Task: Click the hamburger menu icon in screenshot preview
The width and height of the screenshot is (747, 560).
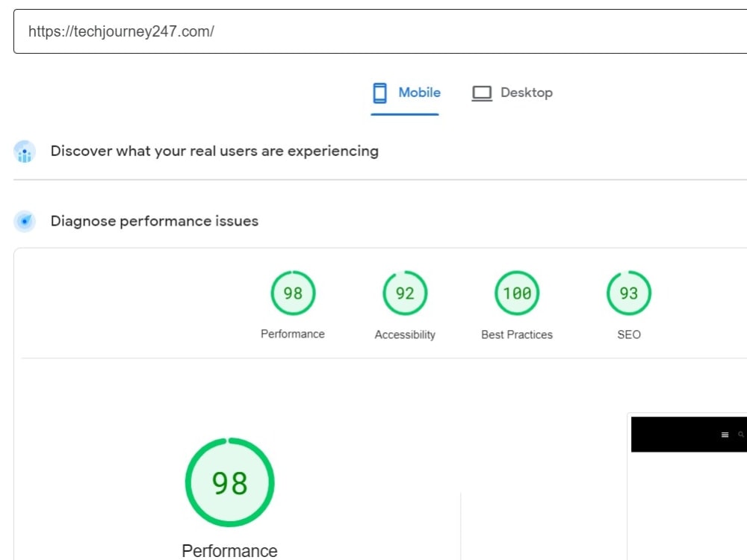Action: click(725, 435)
